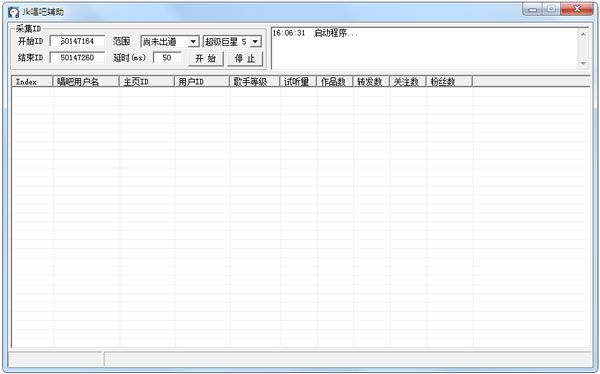600x374 pixels.
Task: Click the Jk app icon in title bar
Action: [13, 12]
